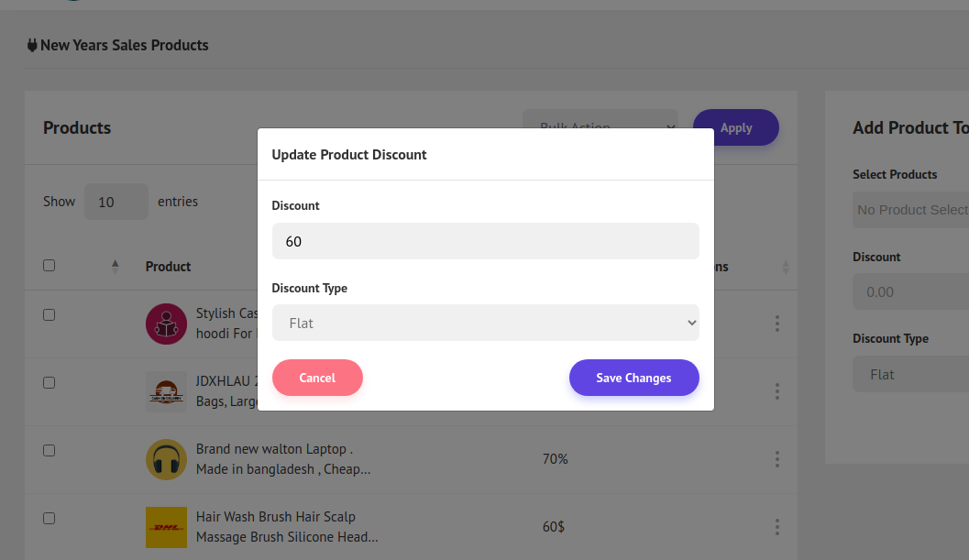Click the walton Laptop headphone thumbnail
Screen dimensions: 969x560
(166, 459)
